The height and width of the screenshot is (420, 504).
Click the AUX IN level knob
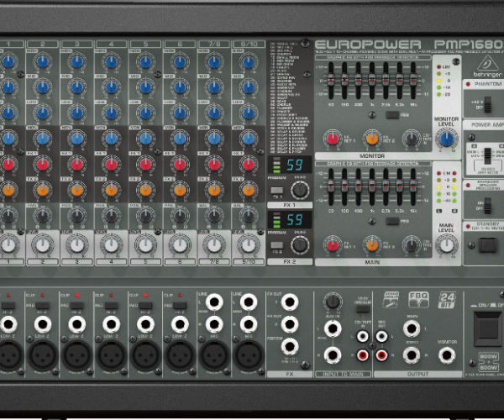(x=333, y=302)
